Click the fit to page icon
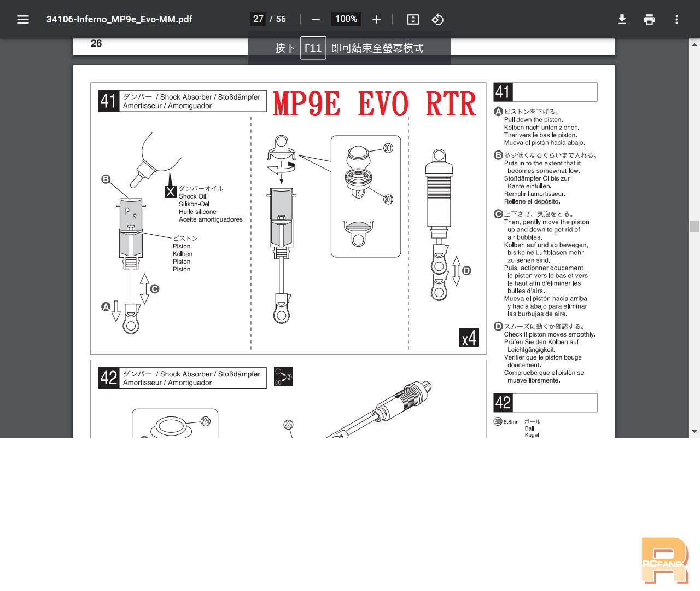 413,19
